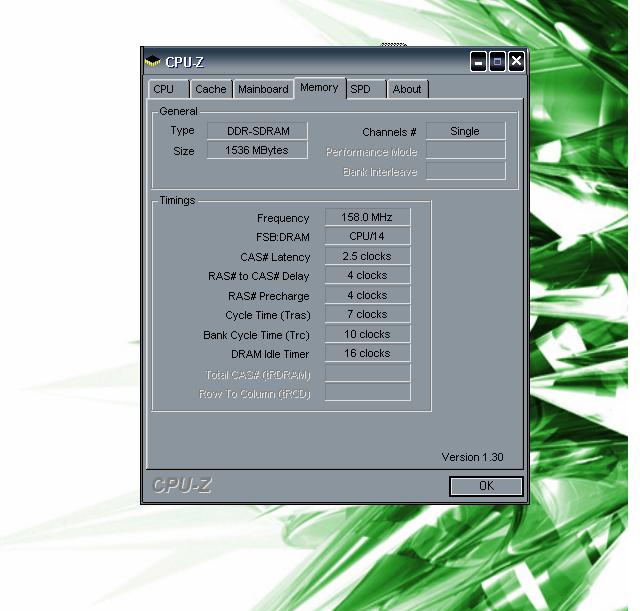This screenshot has height=611, width=640.
Task: Select the 2.5 clocks CAS# Latency value
Action: 368,256
